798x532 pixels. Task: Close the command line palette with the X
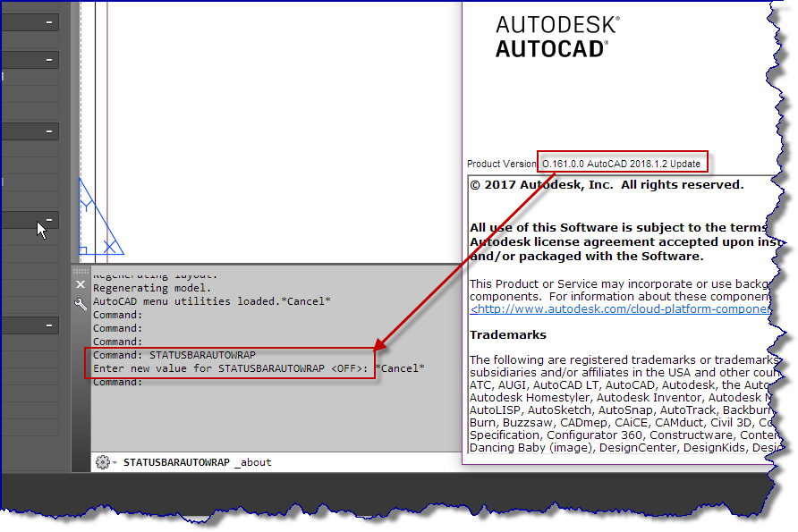click(x=81, y=283)
